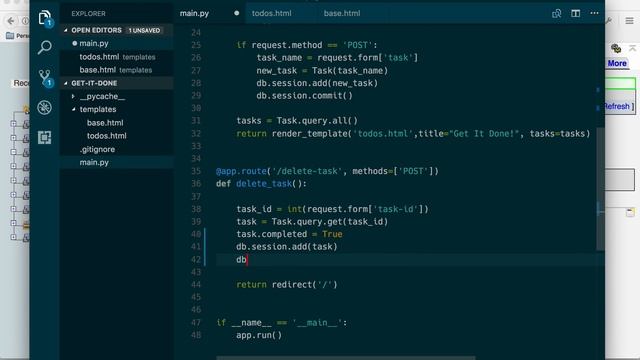
Task: Open main.py in the project tree
Action: click(x=94, y=162)
